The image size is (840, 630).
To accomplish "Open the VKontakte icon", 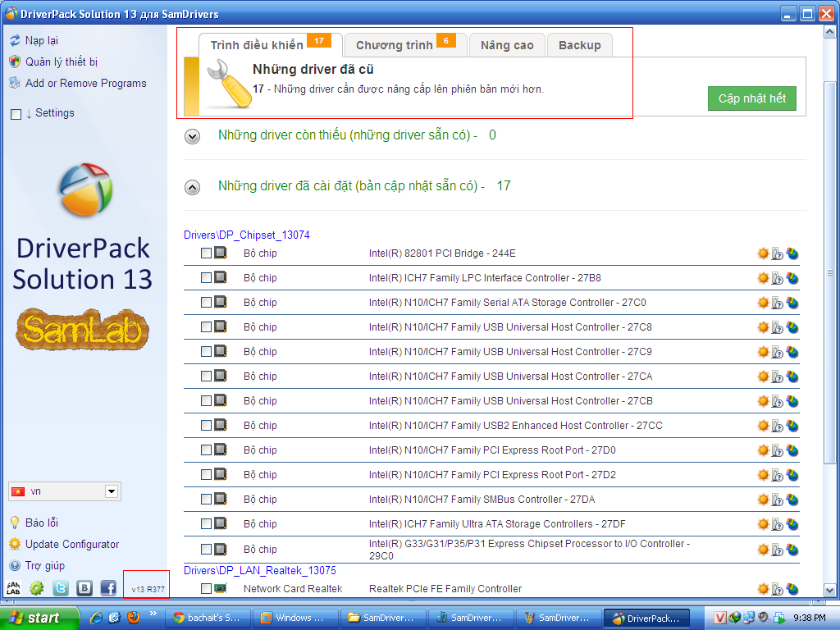I will [x=84, y=588].
